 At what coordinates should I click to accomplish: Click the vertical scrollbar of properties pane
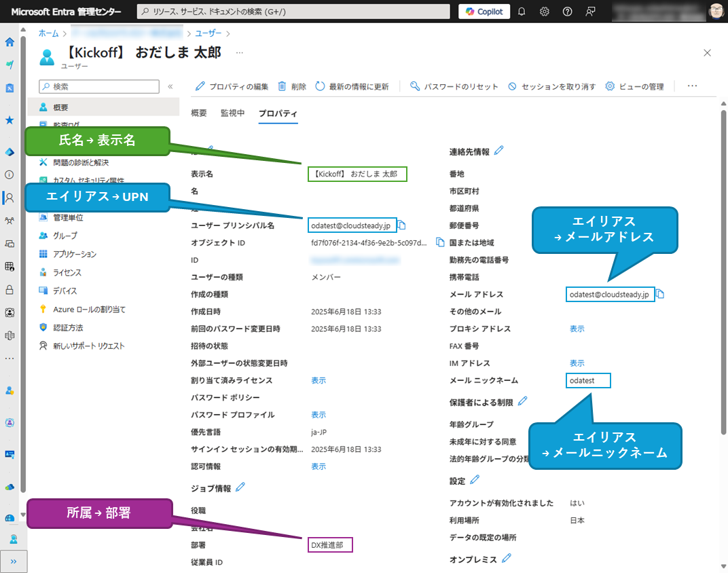[x=723, y=272]
